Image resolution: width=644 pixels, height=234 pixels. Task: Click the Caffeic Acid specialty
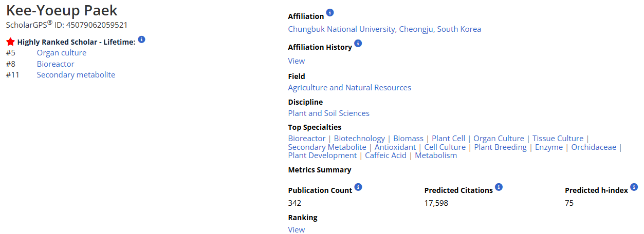point(385,155)
